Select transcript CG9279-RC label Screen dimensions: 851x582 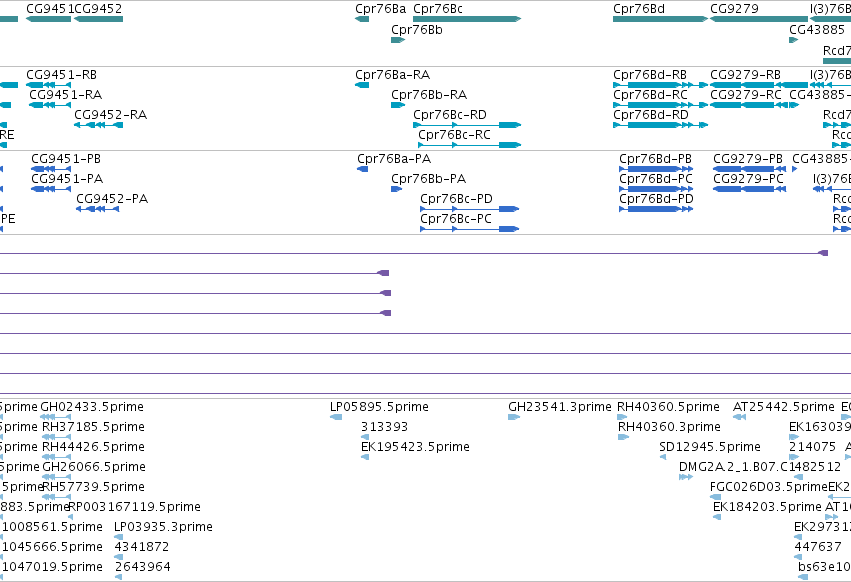[746, 94]
